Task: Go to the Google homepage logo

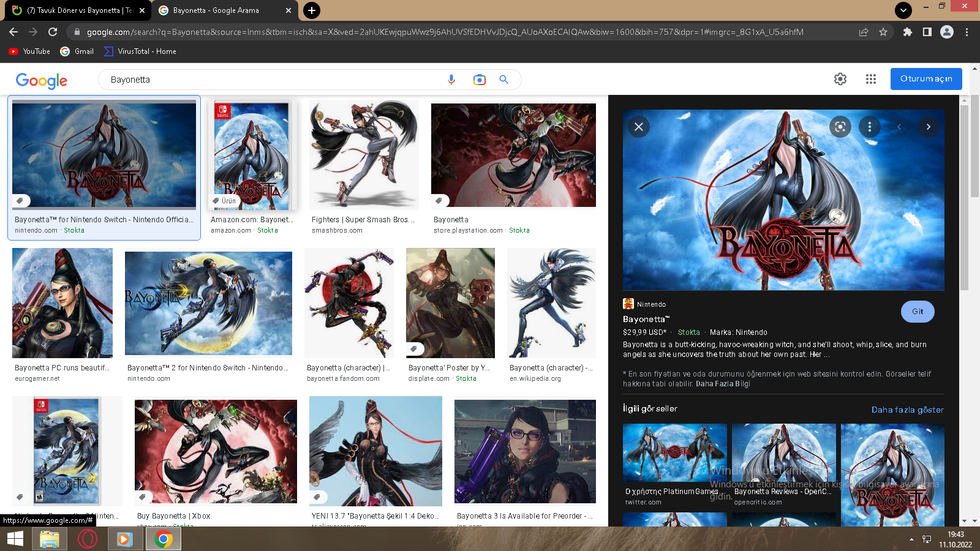Action: point(42,80)
